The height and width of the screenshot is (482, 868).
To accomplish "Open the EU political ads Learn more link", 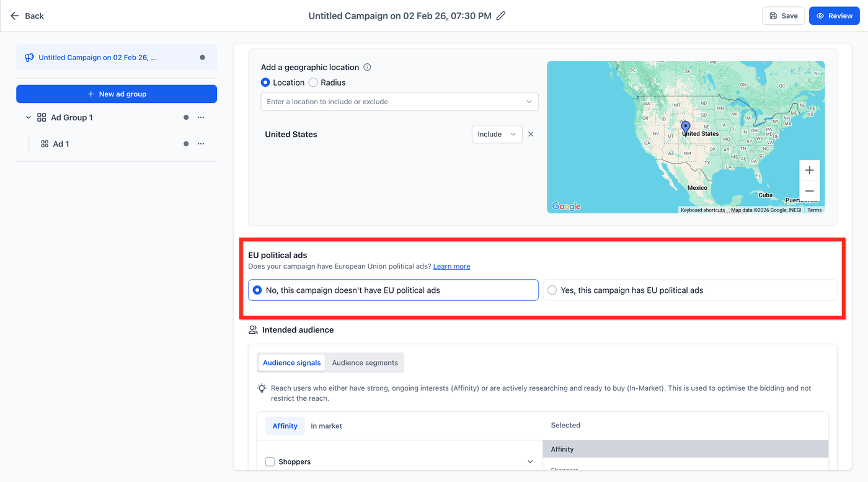I will pos(451,267).
